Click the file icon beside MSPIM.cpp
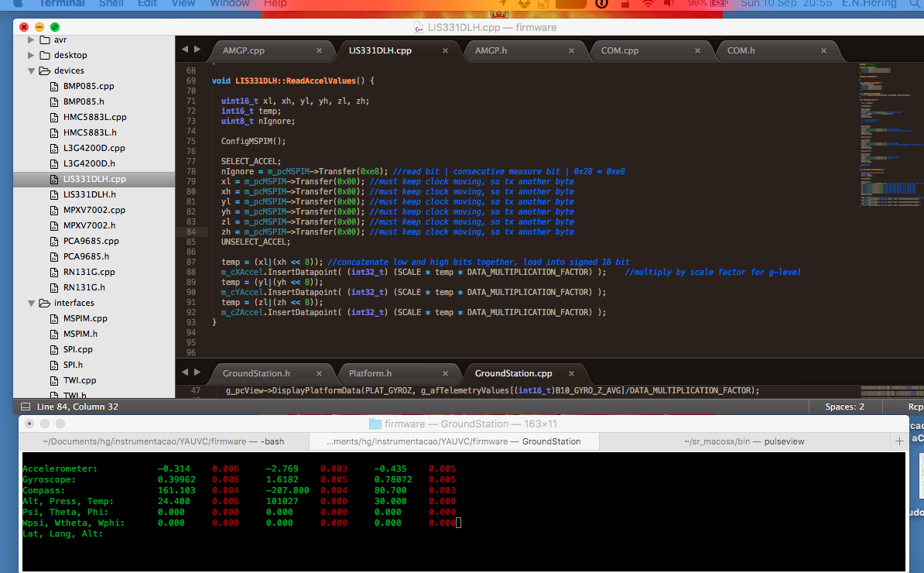 [53, 318]
